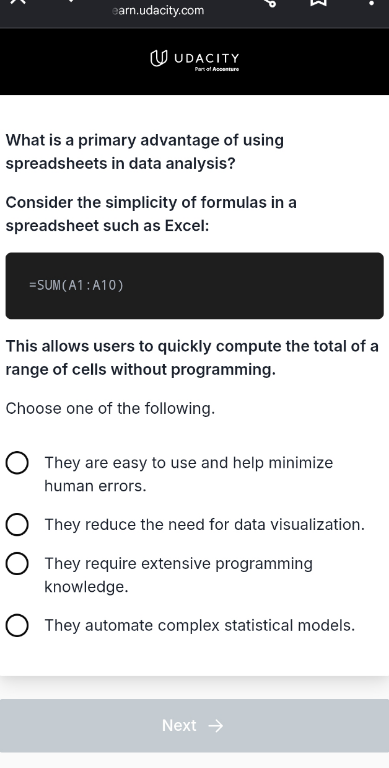
Task: Close the browser tab with X icon
Action: (17, 1)
